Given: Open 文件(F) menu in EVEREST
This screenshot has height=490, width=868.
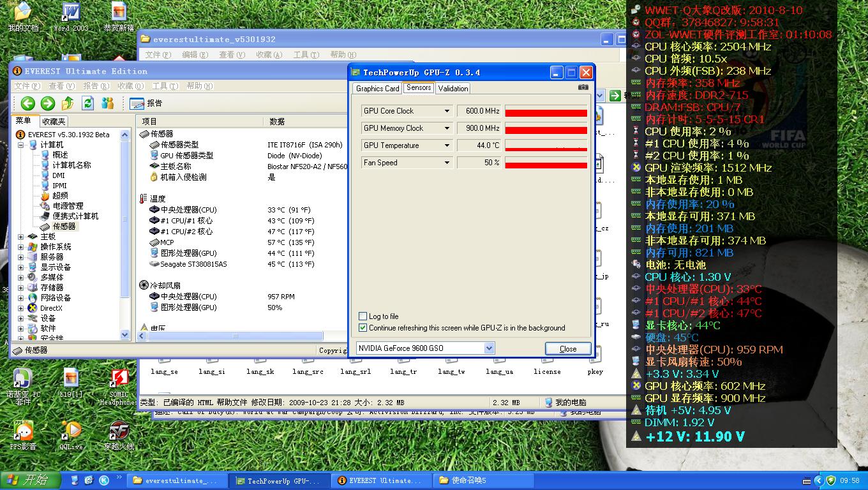Looking at the screenshot, I should tap(27, 86).
